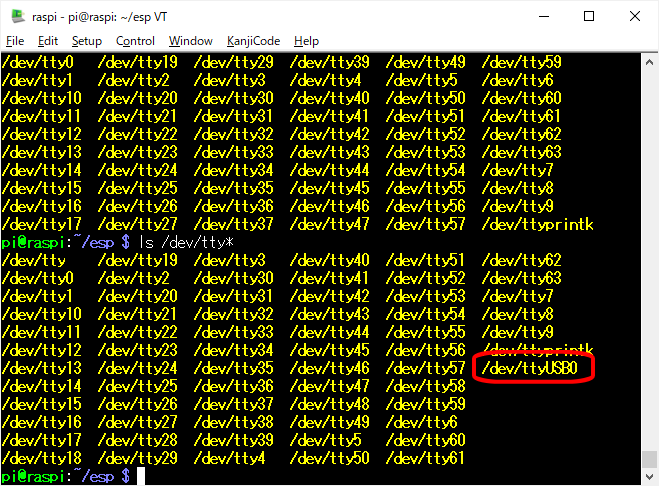Click the scrollbar up arrow
The height and width of the screenshot is (486, 659).
[x=649, y=63]
